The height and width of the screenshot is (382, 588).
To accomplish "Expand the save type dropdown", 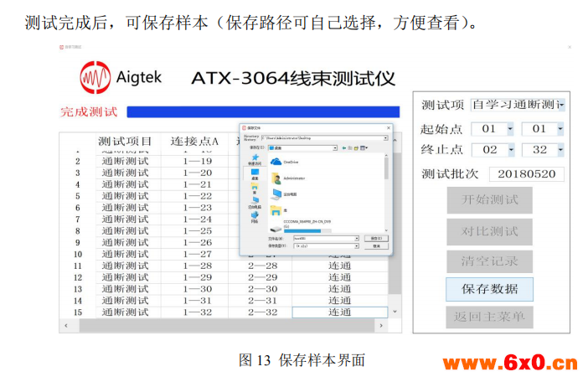I will tap(357, 246).
